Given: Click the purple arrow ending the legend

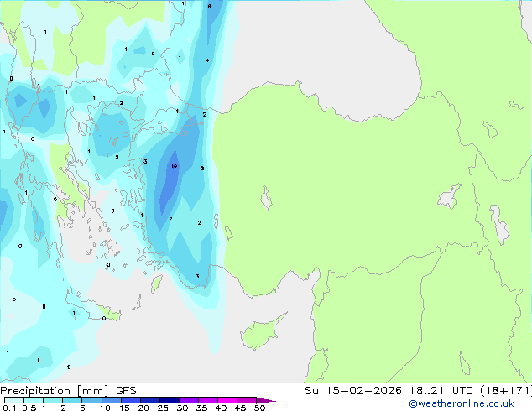Looking at the screenshot, I should (266, 400).
